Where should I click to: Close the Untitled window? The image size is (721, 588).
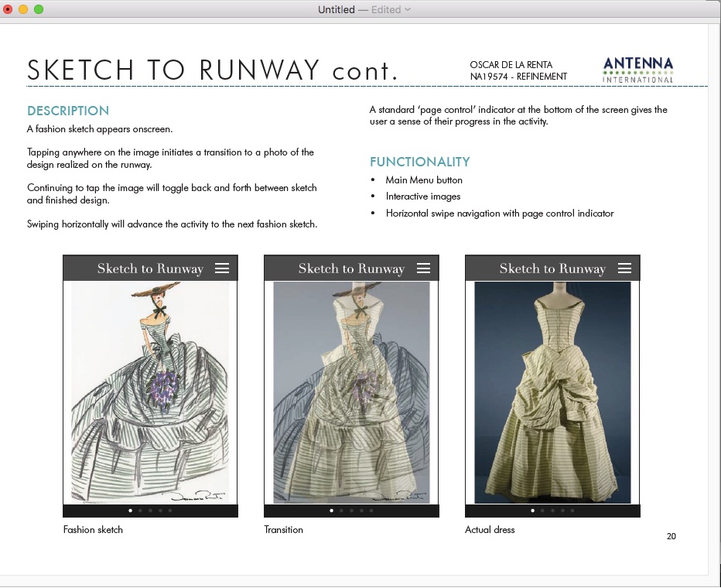point(8,9)
